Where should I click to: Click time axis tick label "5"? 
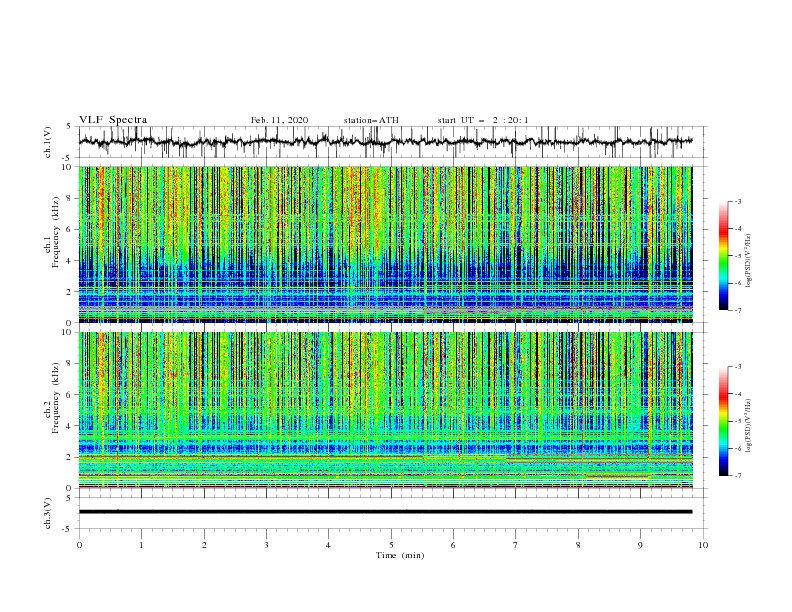391,545
